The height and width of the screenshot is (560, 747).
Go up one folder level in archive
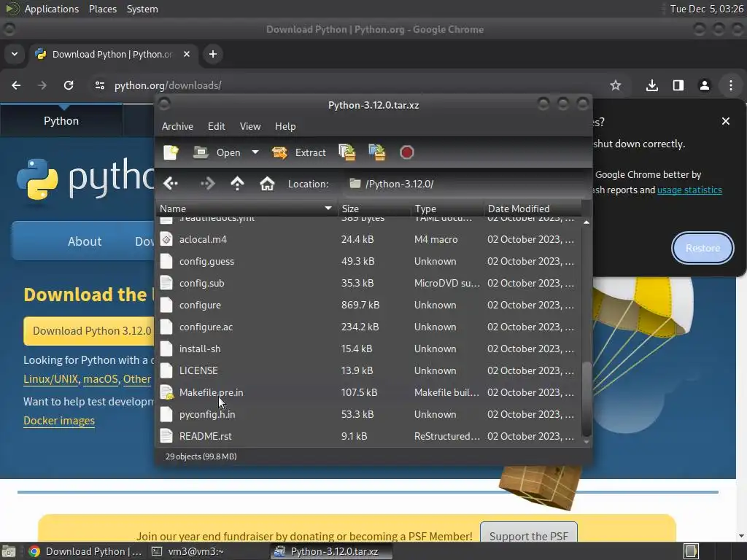point(237,183)
